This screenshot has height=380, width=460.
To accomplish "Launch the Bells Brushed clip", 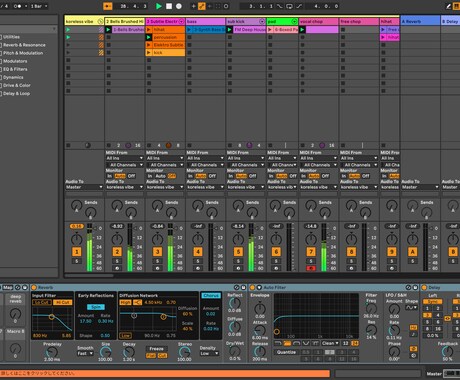I will (x=108, y=30).
